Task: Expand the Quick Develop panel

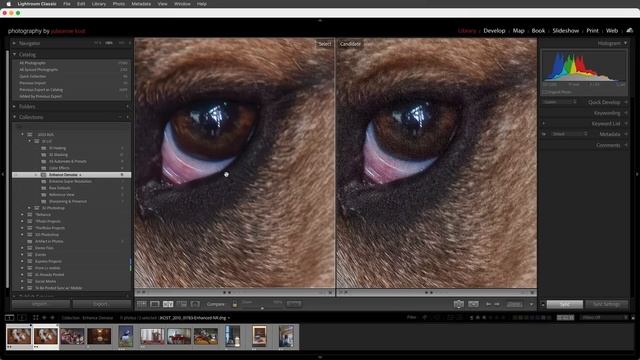Action: tap(626, 102)
